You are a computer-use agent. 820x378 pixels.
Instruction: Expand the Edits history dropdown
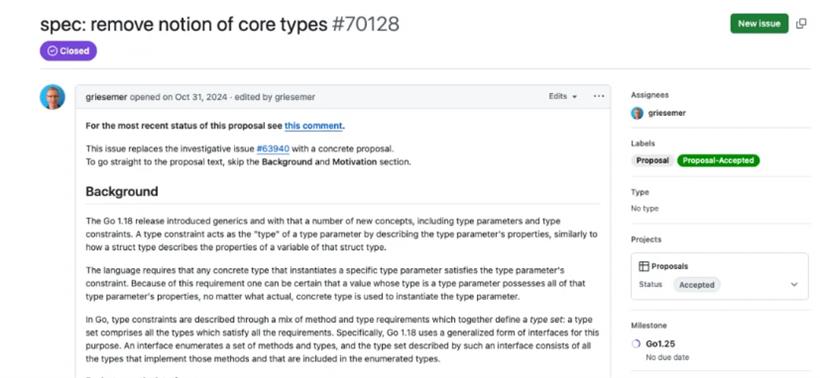coord(563,97)
